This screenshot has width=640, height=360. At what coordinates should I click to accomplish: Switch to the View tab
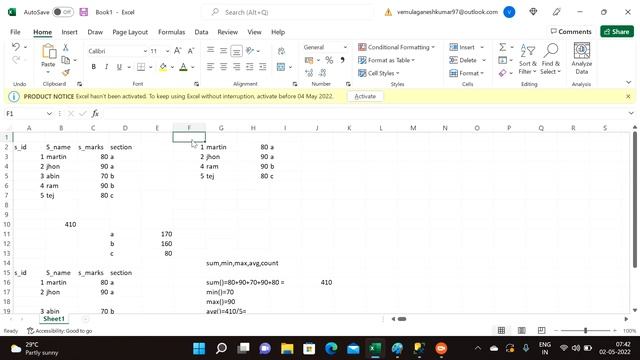(254, 32)
